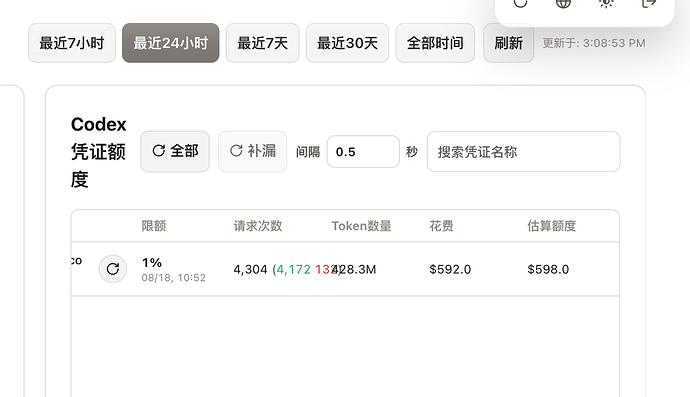690x397 pixels.
Task: Click the logout icon at top right
Action: (649, 3)
